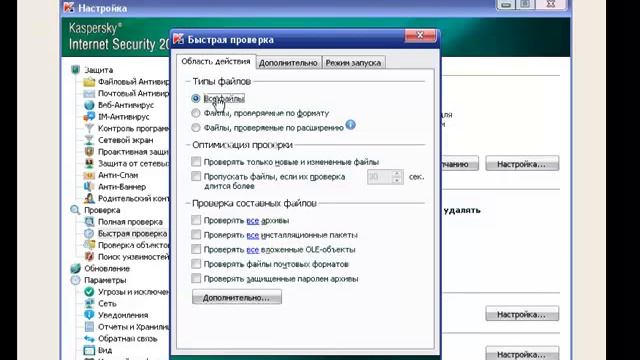Viewport: 640px width, 360px height.
Task: Select Файлы, проверяемые по расширению option
Action: coord(196,128)
